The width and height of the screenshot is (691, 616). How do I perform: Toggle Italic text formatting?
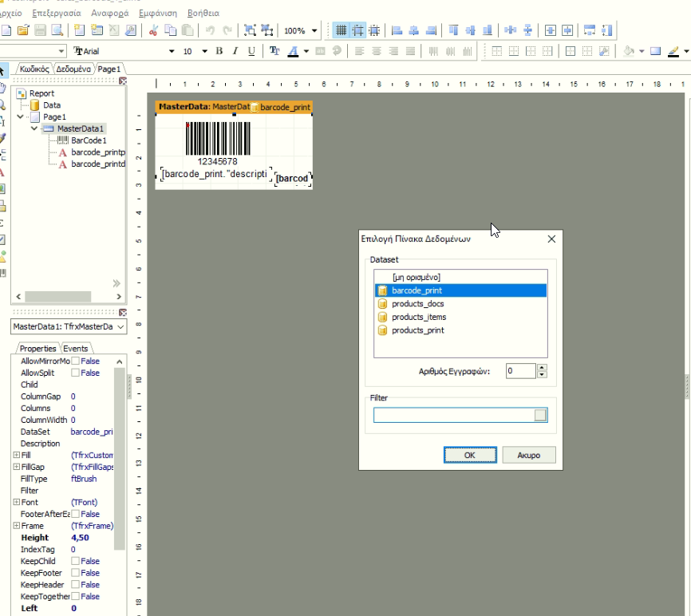pos(235,51)
